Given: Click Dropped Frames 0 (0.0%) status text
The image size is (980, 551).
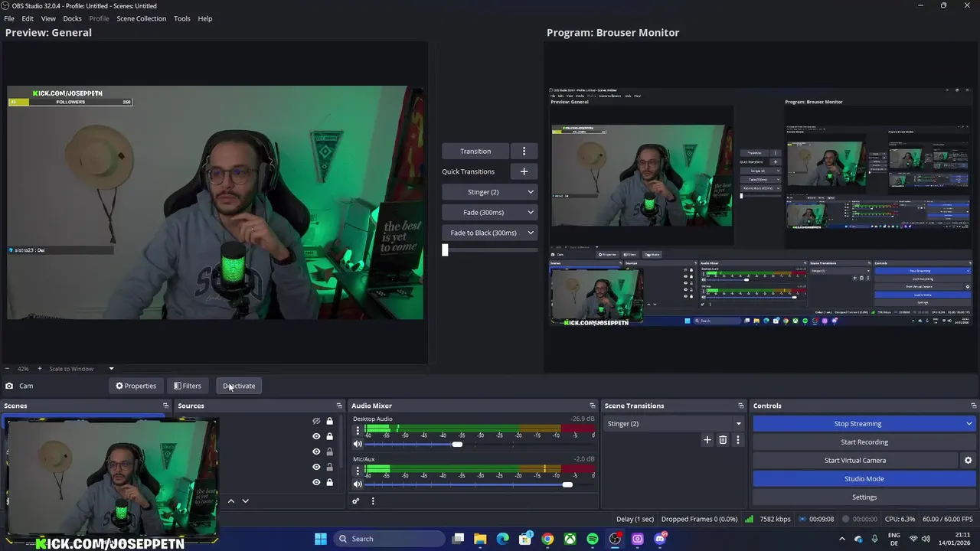Looking at the screenshot, I should tap(699, 519).
